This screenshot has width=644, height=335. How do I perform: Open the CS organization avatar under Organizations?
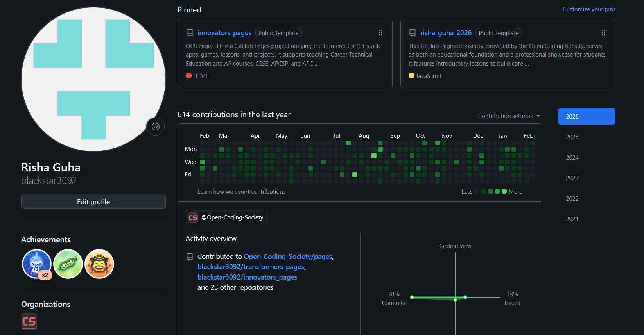point(29,321)
